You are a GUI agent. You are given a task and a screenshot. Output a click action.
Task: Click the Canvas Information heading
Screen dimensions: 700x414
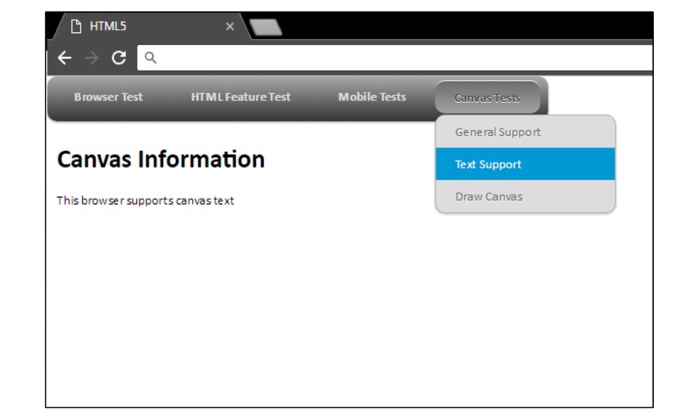click(161, 159)
